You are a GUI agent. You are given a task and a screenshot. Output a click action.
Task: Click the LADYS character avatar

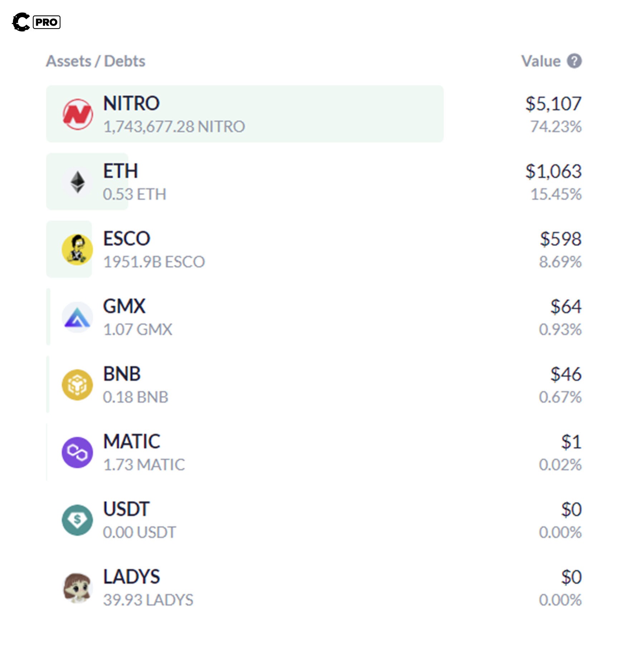[77, 587]
